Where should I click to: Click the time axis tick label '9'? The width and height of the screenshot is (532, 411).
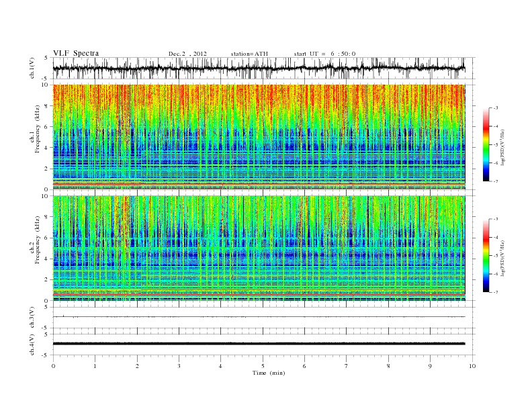coord(430,366)
